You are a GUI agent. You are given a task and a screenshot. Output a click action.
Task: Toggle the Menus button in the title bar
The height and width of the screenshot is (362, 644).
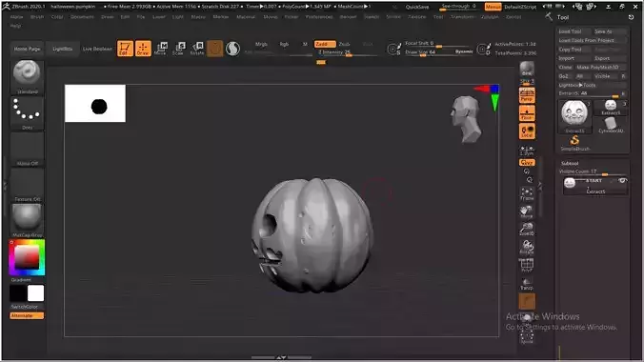point(493,7)
